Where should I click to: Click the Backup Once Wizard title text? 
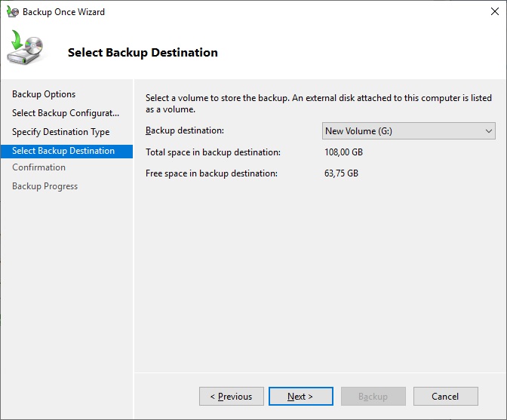pos(63,12)
